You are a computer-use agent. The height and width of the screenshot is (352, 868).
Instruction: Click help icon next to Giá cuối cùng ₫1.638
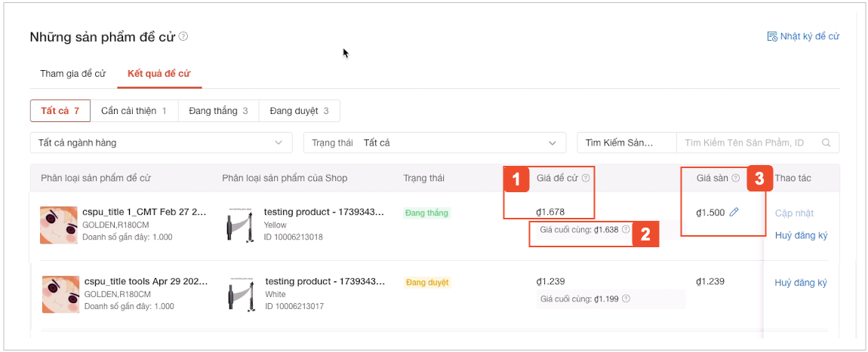(x=626, y=229)
